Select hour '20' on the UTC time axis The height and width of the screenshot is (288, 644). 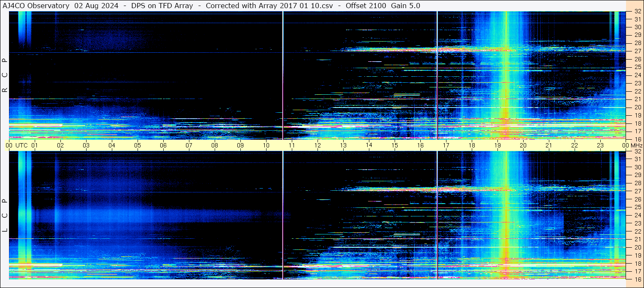click(x=523, y=145)
